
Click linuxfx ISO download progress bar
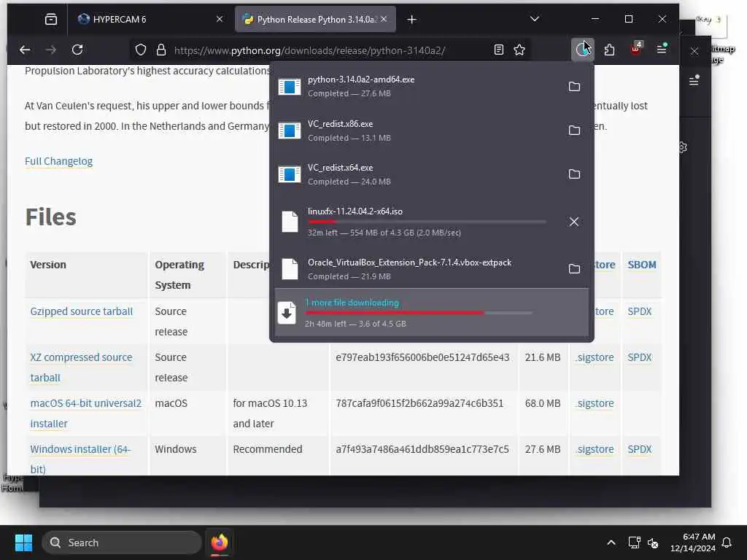click(427, 222)
